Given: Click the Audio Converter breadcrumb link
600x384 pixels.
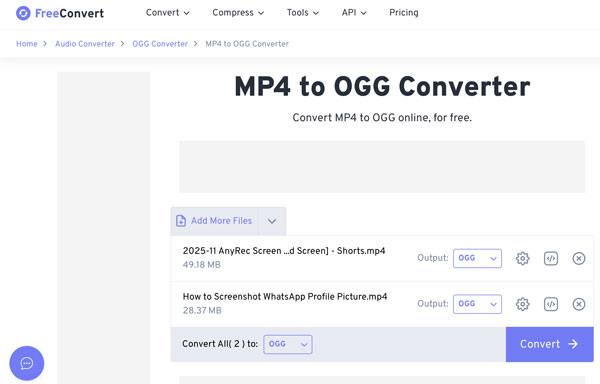Looking at the screenshot, I should pyautogui.click(x=85, y=44).
